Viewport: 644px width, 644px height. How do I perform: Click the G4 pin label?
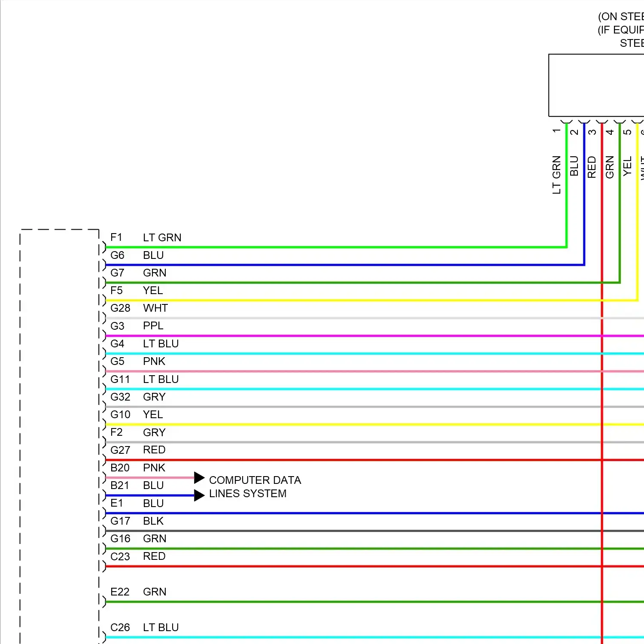click(x=117, y=343)
